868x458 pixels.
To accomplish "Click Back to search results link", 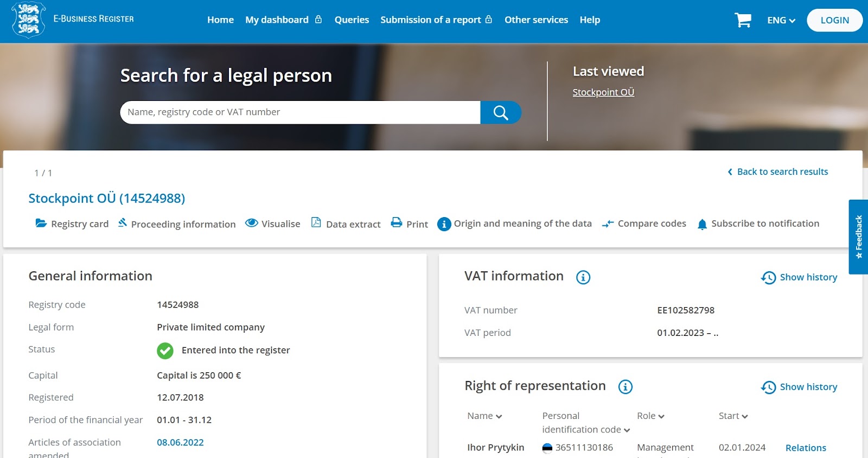I will 782,171.
